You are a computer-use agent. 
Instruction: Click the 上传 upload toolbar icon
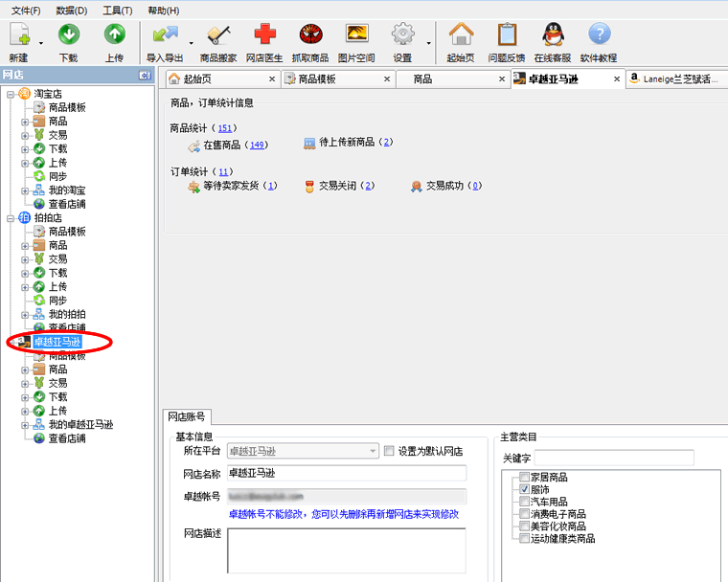tap(114, 34)
